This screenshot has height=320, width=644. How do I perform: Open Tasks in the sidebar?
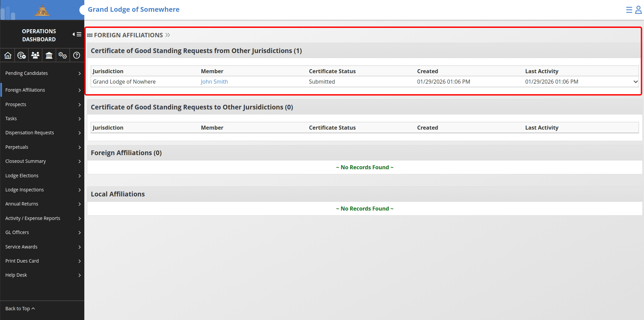[42, 119]
